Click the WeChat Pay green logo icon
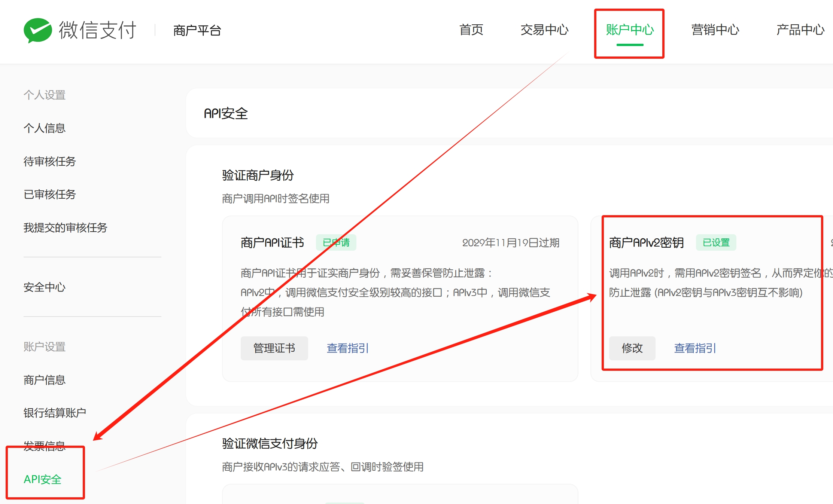The height and width of the screenshot is (504, 833). (37, 30)
